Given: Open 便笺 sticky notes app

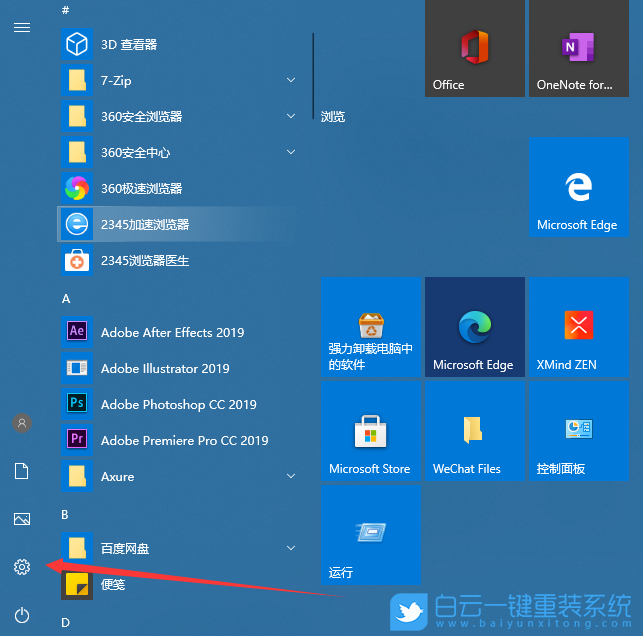Looking at the screenshot, I should click(x=178, y=584).
